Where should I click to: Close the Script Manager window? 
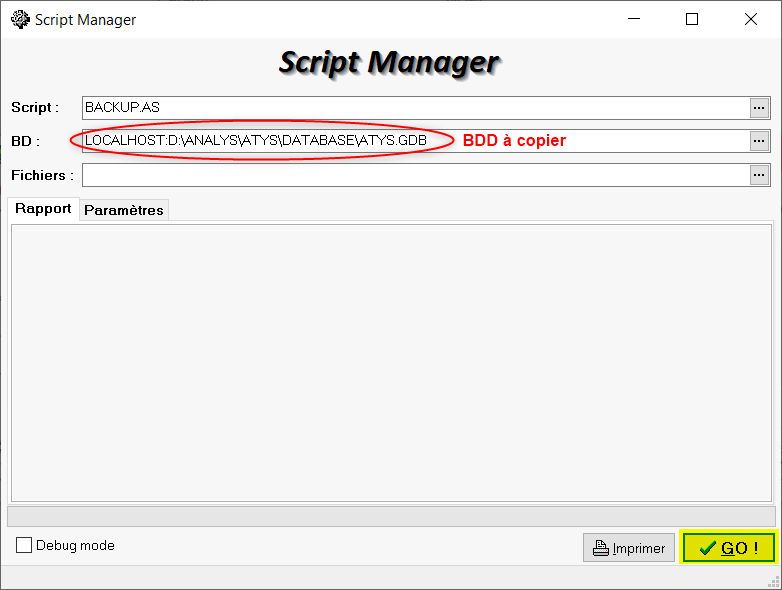point(750,19)
